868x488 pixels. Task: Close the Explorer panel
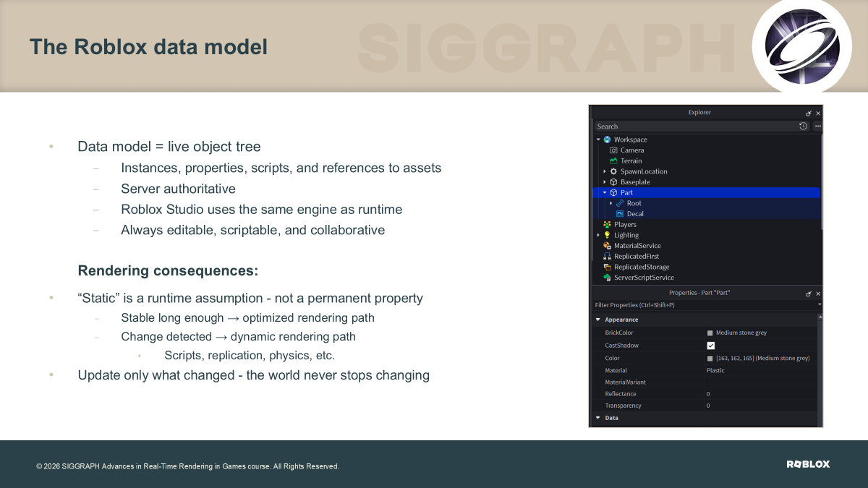pyautogui.click(x=818, y=114)
